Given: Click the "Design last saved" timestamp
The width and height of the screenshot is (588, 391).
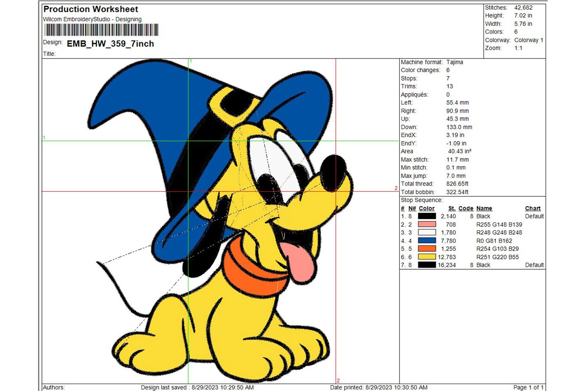Looking at the screenshot, I should point(197,387).
